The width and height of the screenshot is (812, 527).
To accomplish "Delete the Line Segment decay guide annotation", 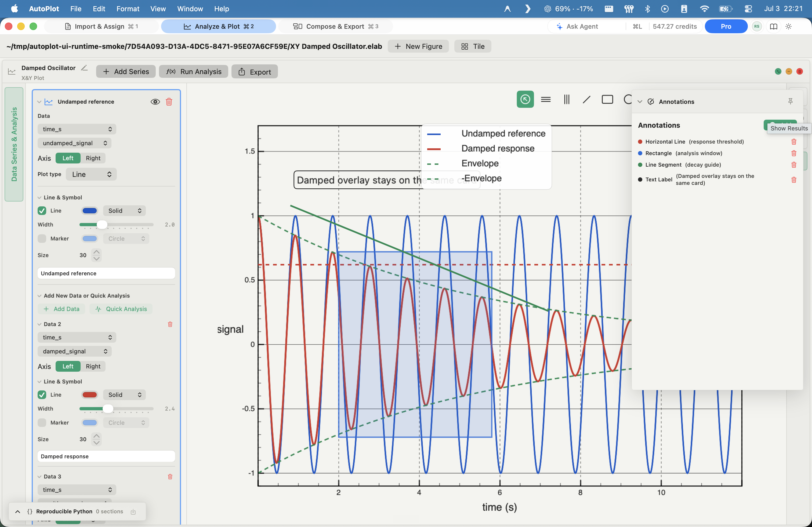I will [794, 165].
